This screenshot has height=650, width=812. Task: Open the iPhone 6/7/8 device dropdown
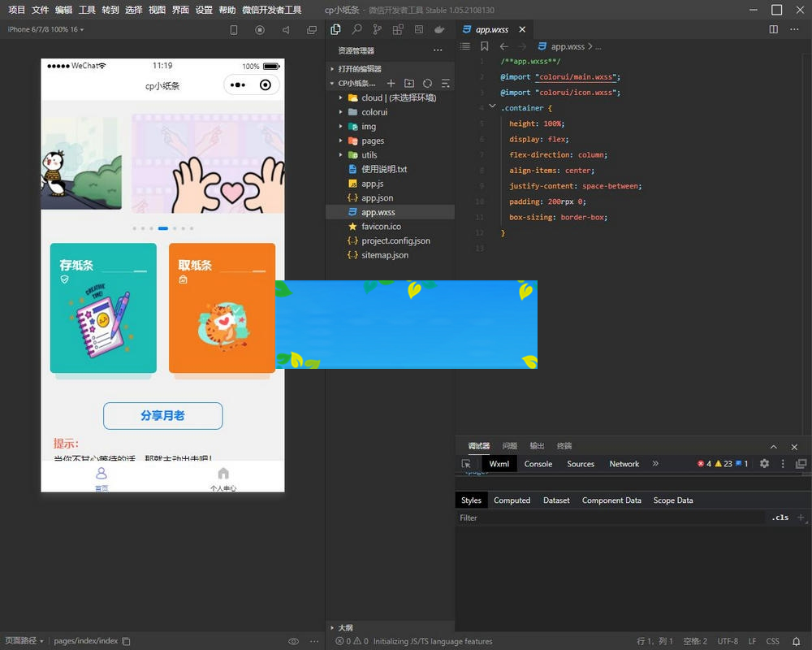[46, 29]
